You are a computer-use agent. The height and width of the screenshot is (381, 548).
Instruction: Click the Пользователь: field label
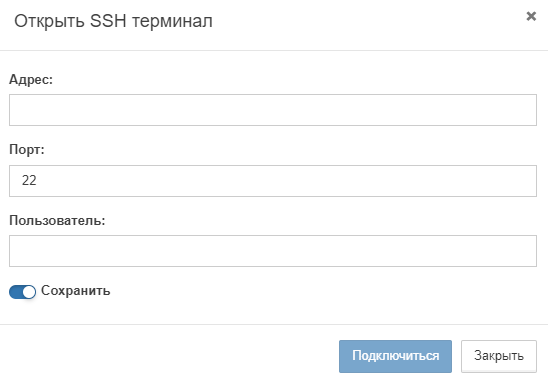[x=57, y=220]
